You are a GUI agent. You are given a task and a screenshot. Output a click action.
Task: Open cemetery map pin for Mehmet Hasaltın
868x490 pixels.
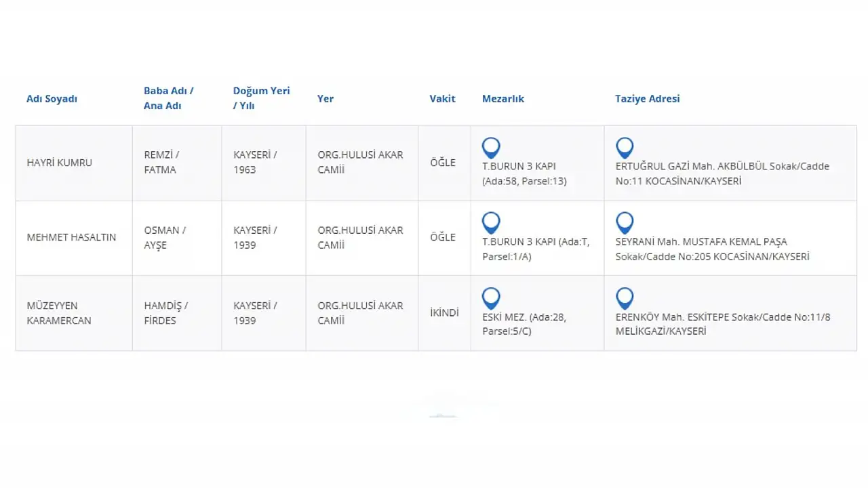(x=491, y=223)
